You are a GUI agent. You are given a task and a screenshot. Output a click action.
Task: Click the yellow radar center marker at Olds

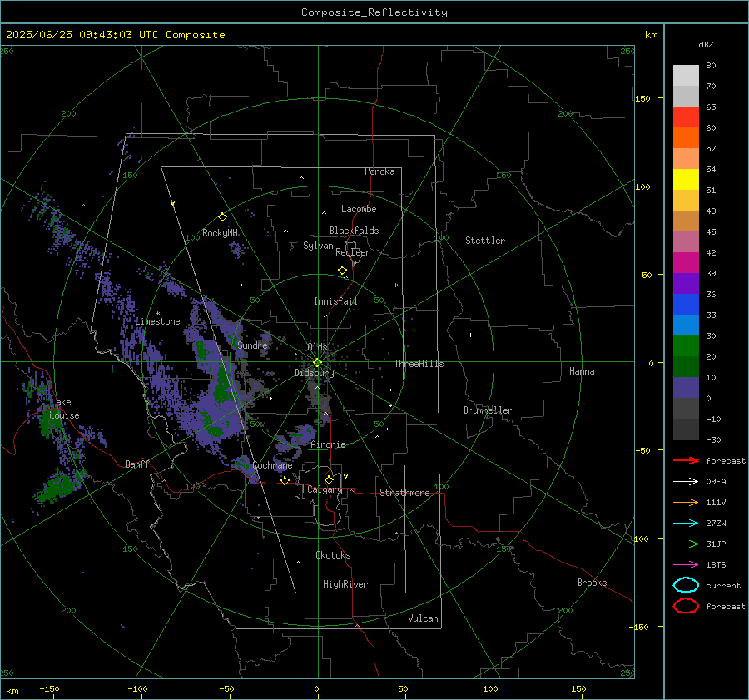(317, 363)
